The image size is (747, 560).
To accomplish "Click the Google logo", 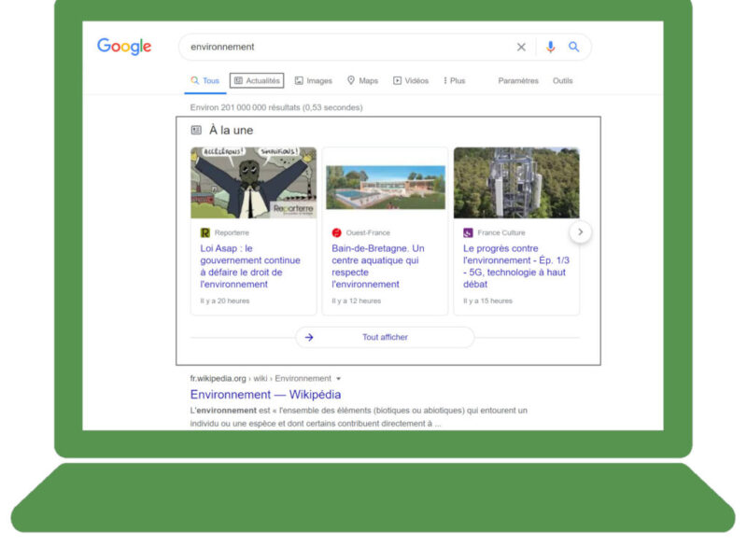I will (123, 46).
